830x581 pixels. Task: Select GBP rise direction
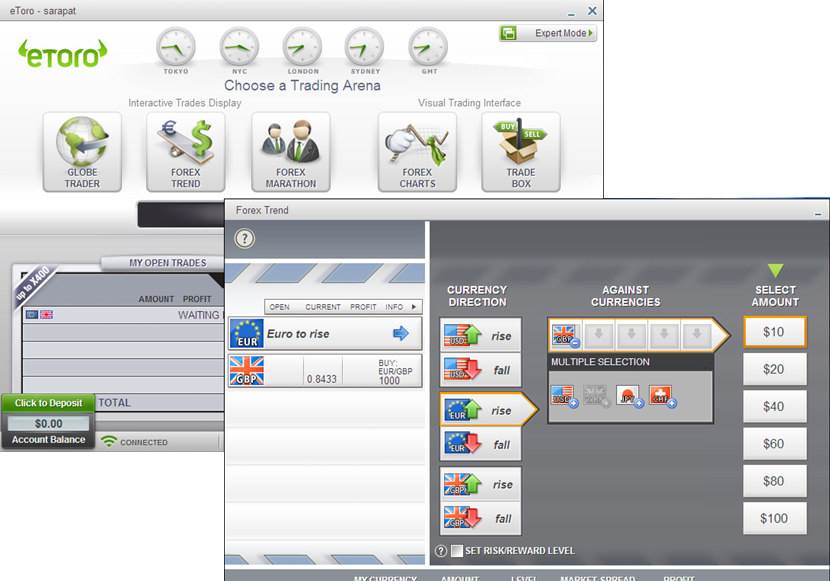tap(480, 484)
